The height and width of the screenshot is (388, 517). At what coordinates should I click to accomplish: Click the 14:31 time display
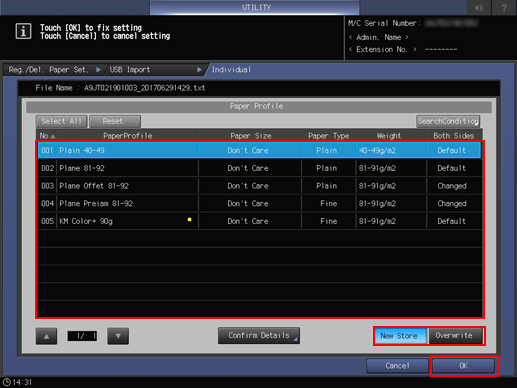22,382
